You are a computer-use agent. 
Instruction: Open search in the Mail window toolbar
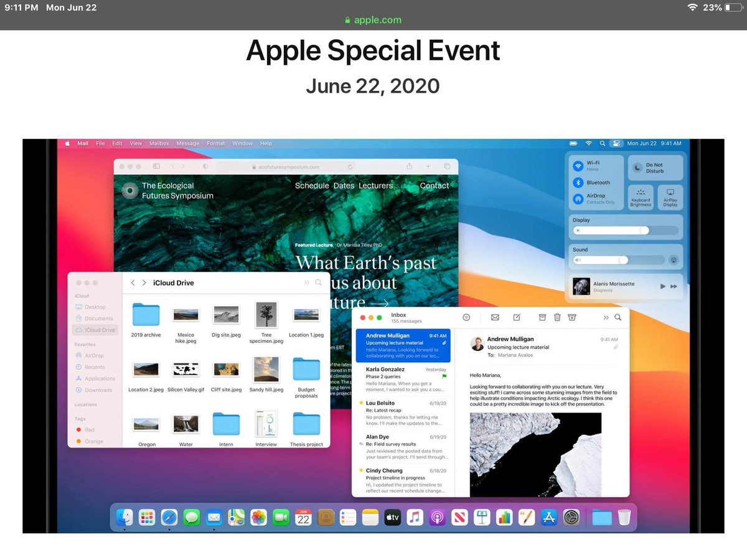pos(618,317)
